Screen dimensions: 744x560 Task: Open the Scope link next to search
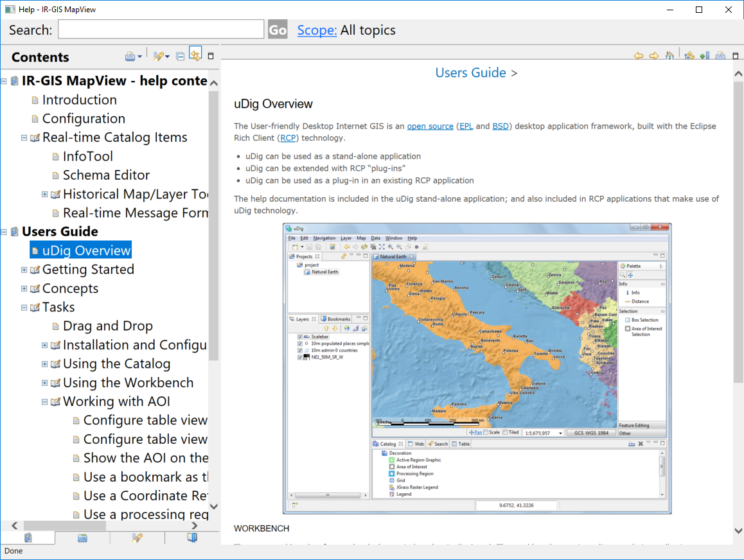tap(317, 30)
